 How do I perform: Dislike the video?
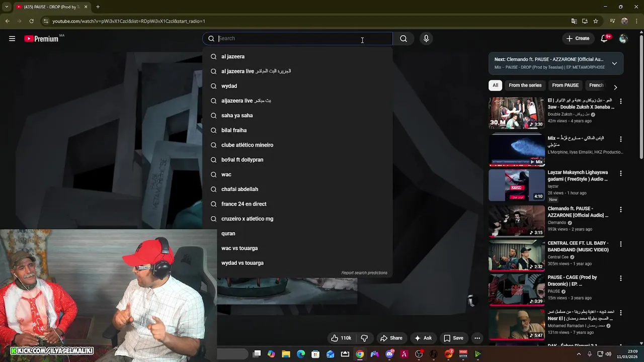point(365,338)
